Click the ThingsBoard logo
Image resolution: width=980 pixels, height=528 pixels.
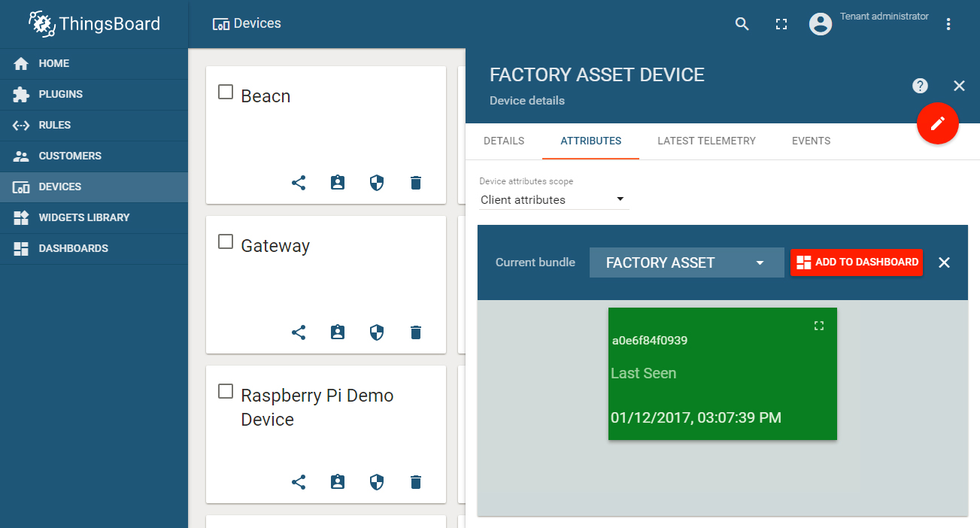coord(94,24)
